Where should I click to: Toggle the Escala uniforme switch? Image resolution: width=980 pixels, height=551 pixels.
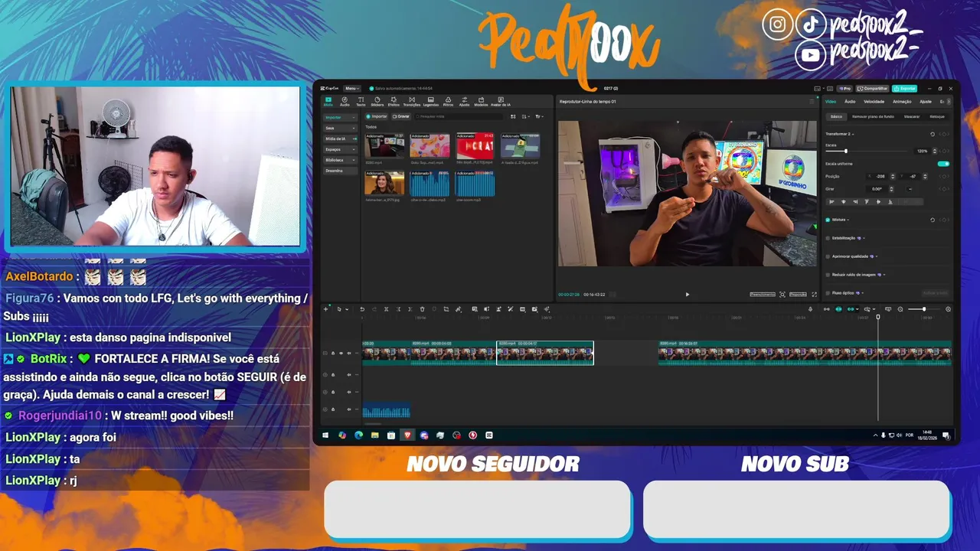(943, 164)
